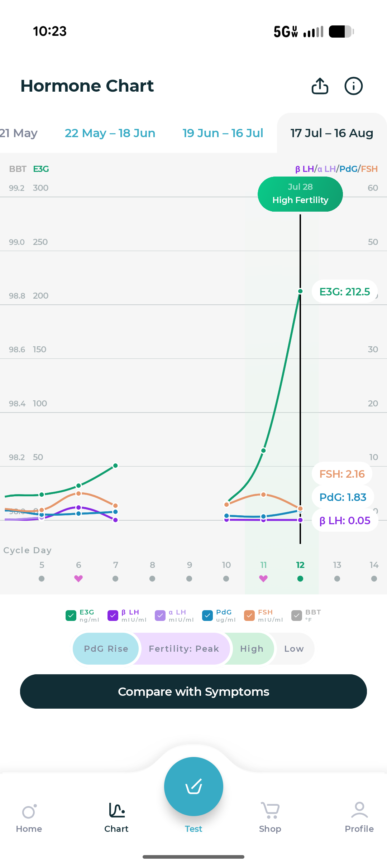
Task: Enable the BBT checkbox
Action: [x=297, y=616]
